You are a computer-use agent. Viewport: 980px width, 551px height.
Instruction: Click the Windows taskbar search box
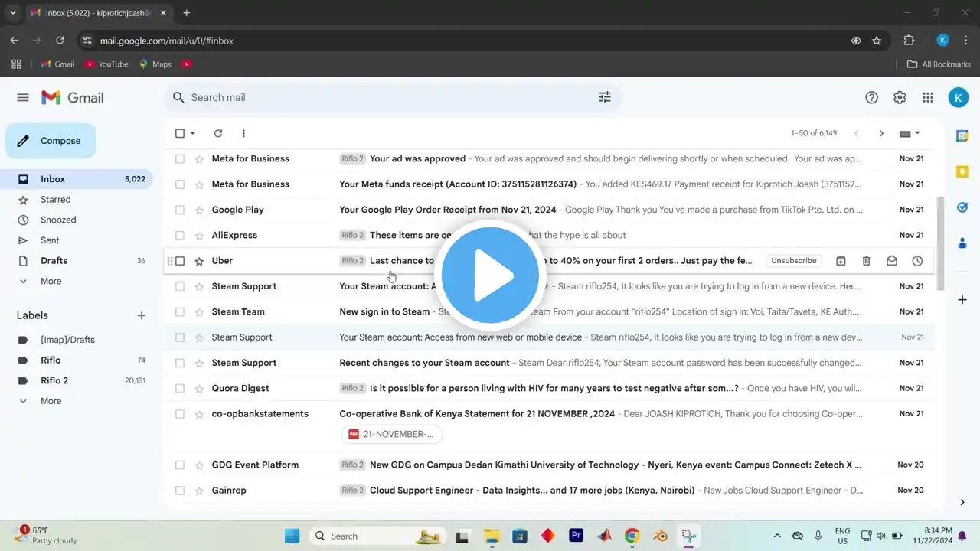coord(377,536)
